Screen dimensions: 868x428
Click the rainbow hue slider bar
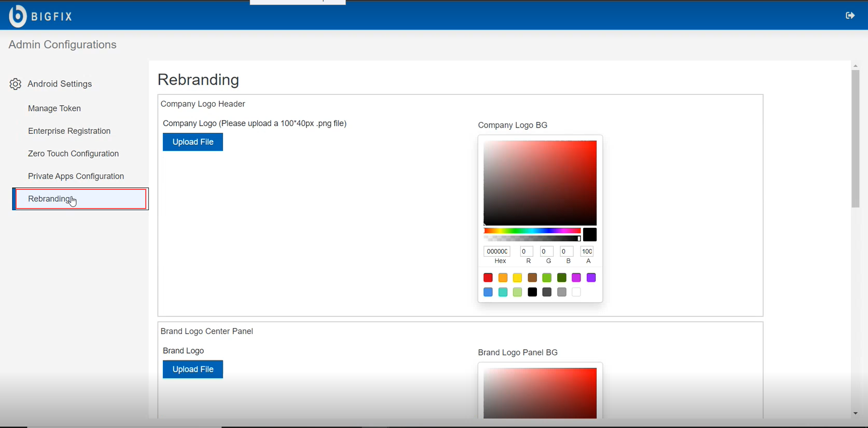tap(532, 231)
